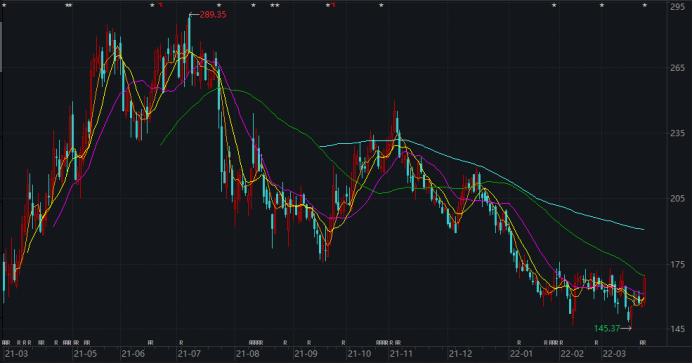Jump to the 21-03 date on the time axis
This screenshot has width=693, height=364.
[x=16, y=354]
